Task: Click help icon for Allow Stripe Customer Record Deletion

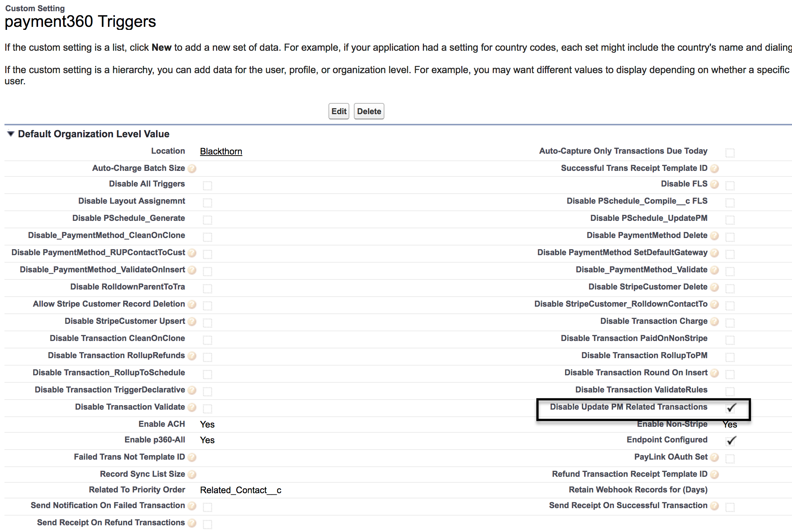Action: point(192,304)
